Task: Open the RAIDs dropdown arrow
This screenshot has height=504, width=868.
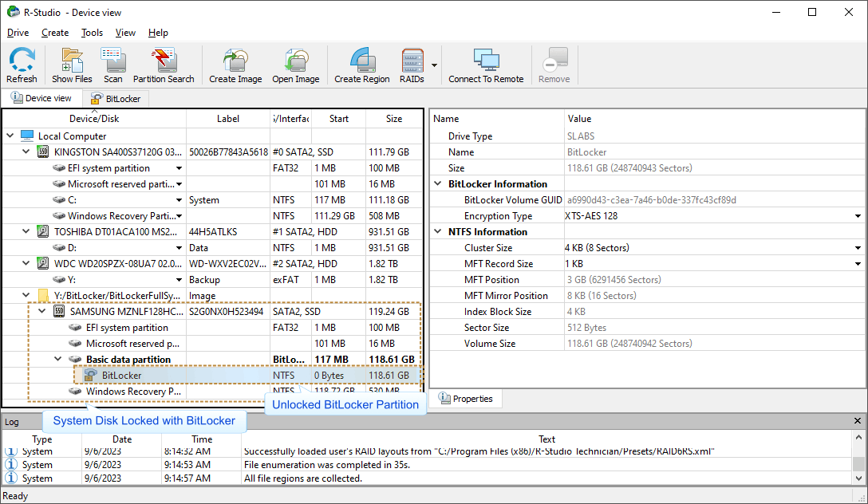Action: [x=435, y=65]
